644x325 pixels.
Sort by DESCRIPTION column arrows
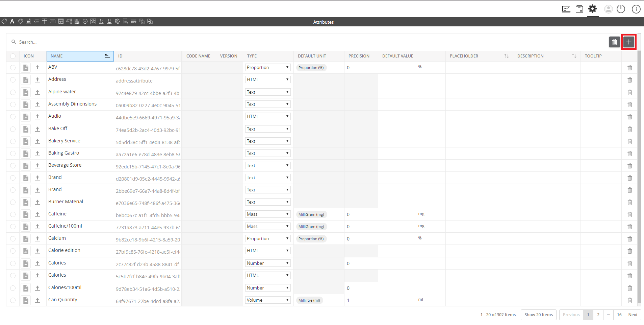[574, 56]
